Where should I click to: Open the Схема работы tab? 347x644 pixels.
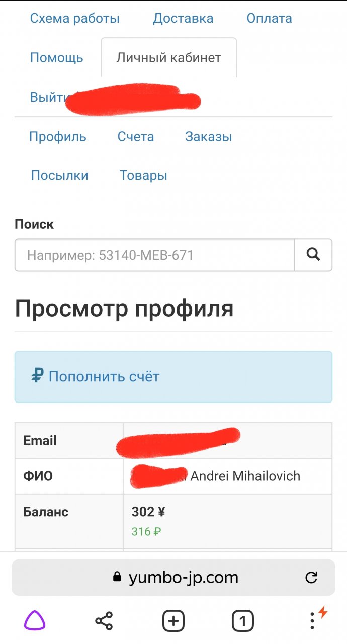[75, 19]
